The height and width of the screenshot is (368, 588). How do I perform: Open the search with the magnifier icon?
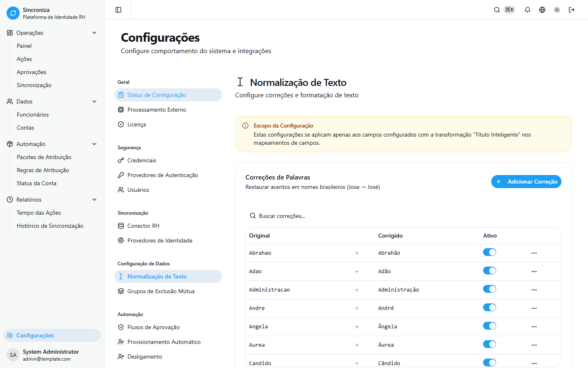point(497,9)
